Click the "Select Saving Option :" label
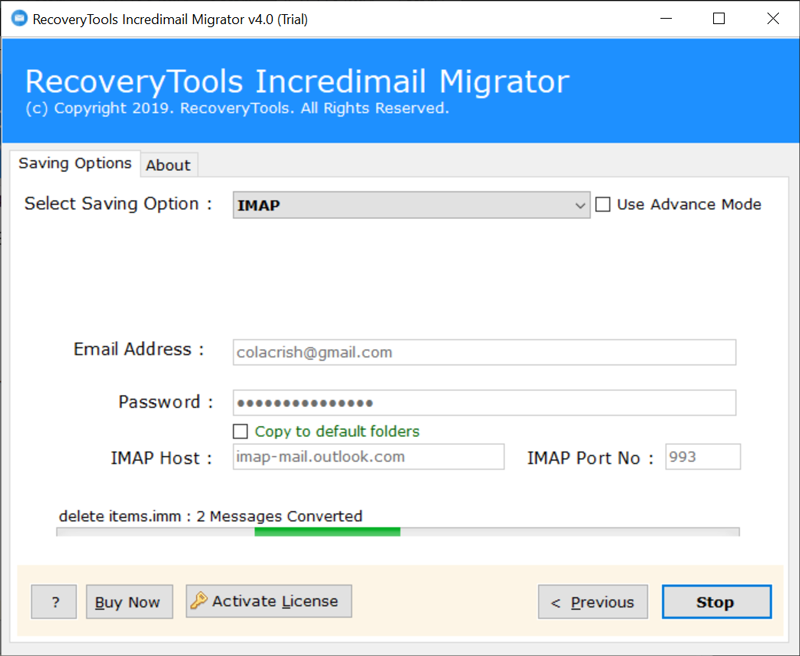Screen dimensions: 800x656 point(118,204)
